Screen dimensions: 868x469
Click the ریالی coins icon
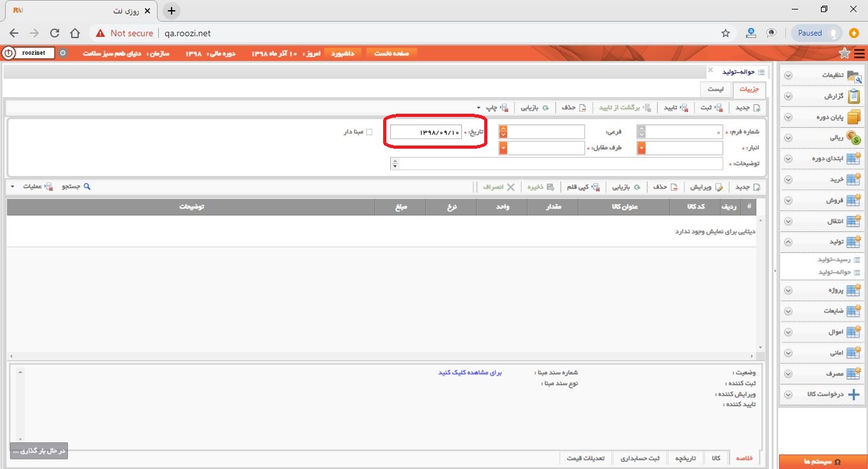click(853, 138)
